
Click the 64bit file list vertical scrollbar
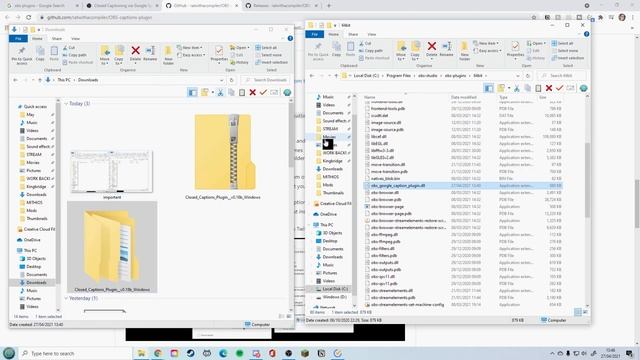tap(587, 180)
